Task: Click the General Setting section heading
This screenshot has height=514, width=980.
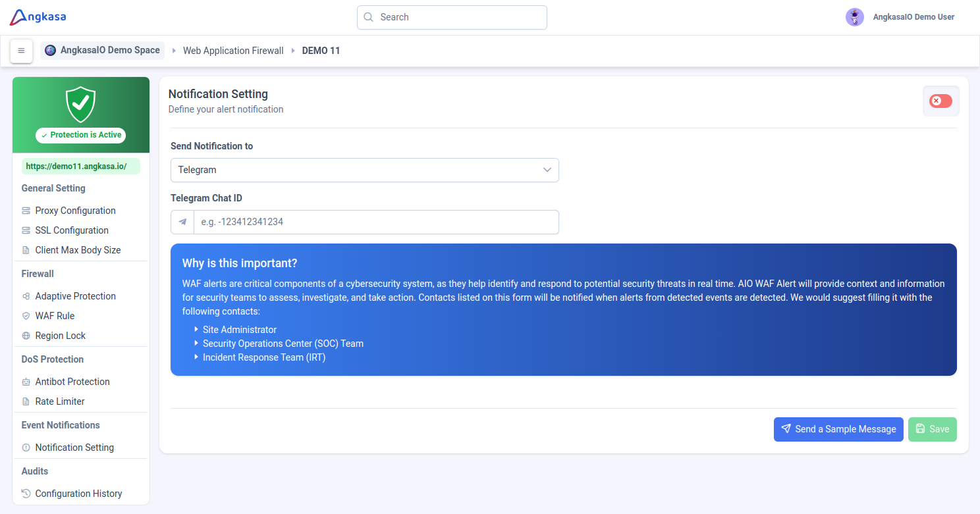Action: tap(53, 188)
